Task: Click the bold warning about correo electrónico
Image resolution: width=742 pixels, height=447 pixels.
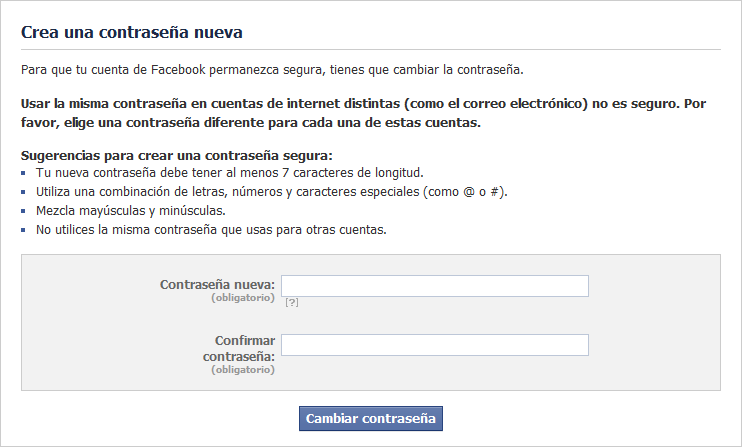Action: coord(363,113)
